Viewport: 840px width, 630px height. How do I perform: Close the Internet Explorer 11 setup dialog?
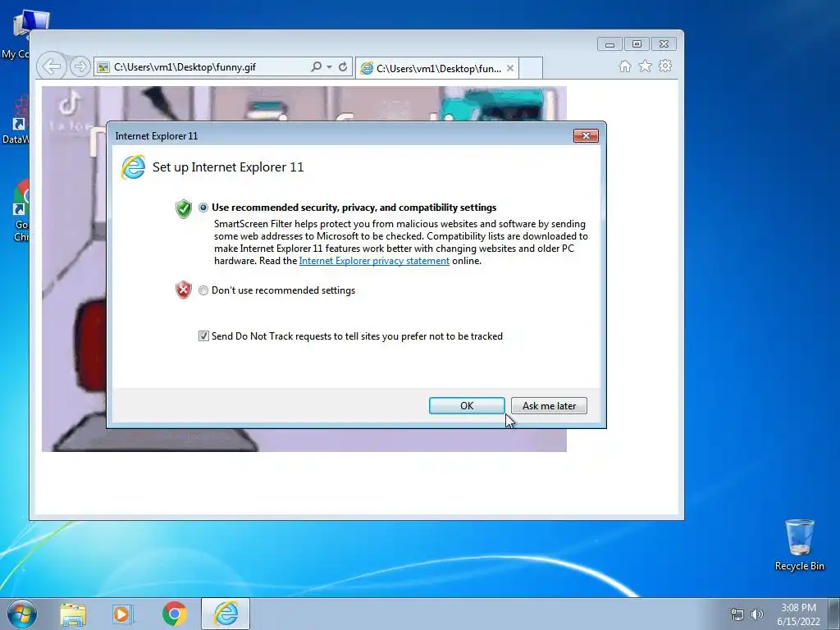pyautogui.click(x=586, y=136)
